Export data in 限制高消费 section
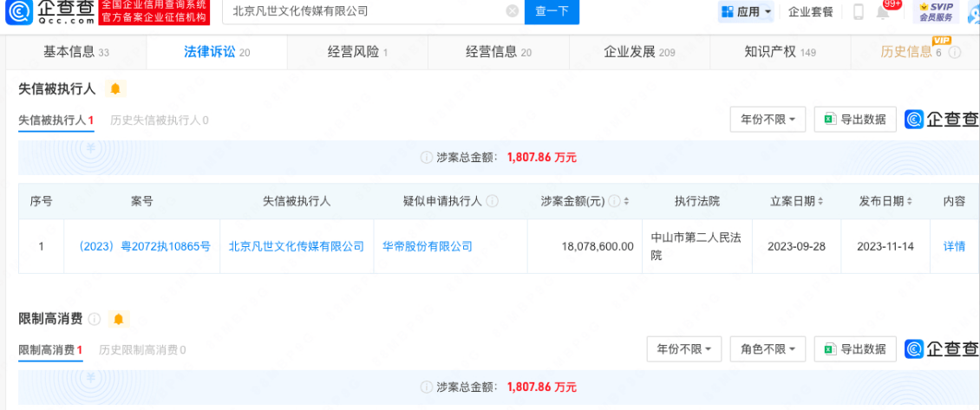980x410 pixels. point(855,349)
